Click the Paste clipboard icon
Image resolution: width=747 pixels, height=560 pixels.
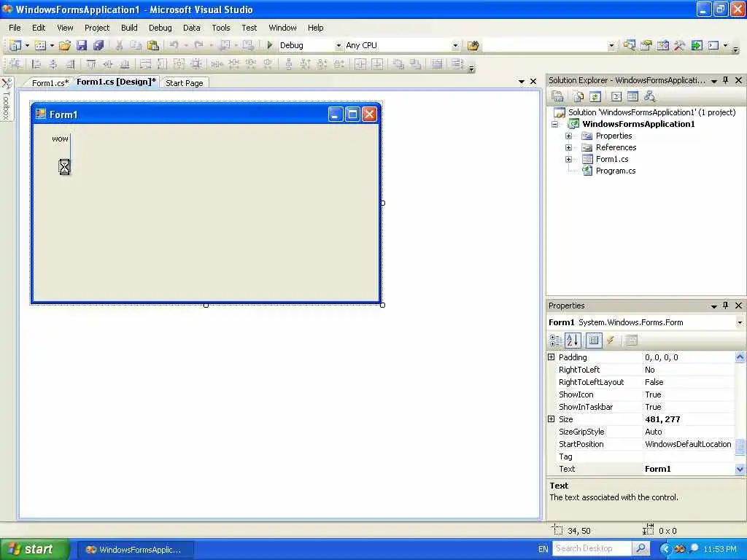153,45
